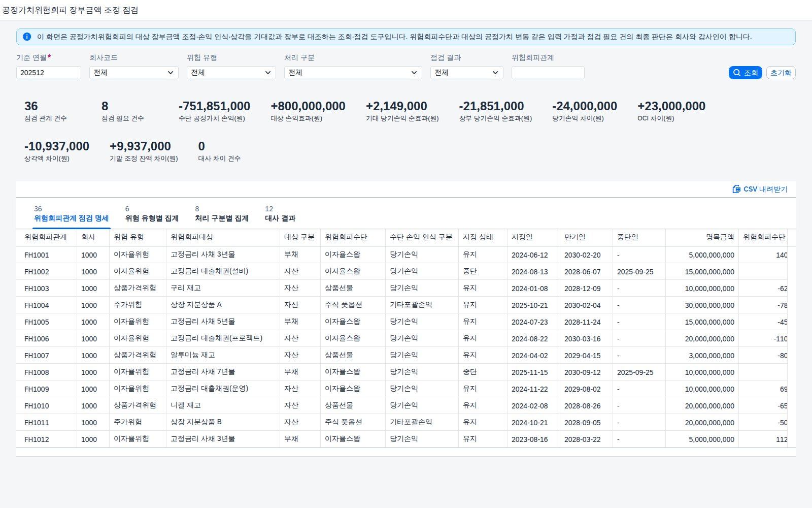Click the 위험회피관계 filter input field
Viewport: 812px width, 508px height.
pos(548,73)
